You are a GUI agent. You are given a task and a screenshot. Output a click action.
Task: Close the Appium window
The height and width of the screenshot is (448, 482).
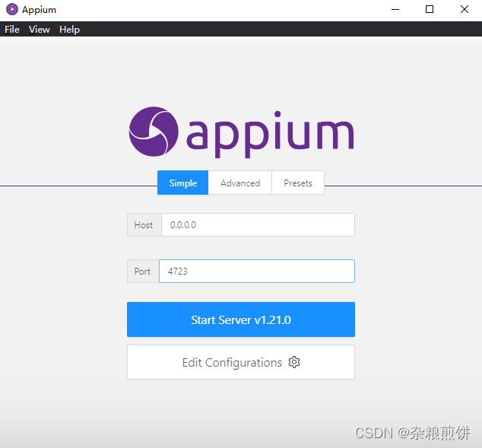(x=465, y=10)
